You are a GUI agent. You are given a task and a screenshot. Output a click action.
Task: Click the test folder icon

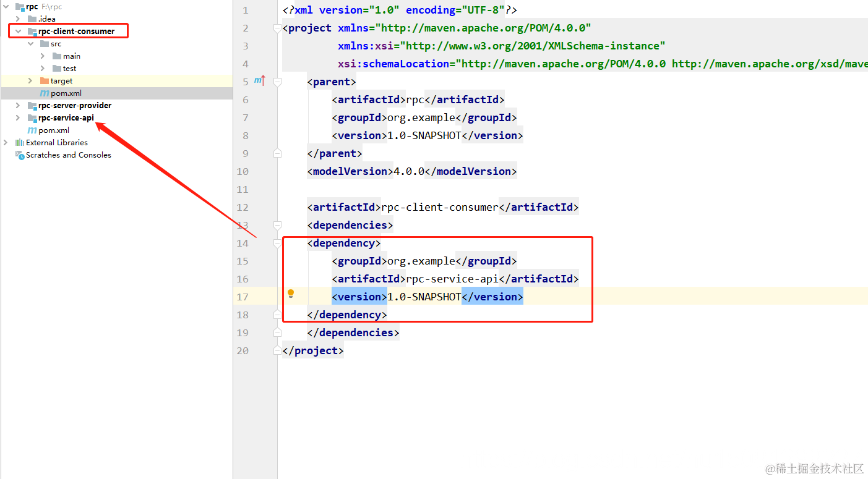pyautogui.click(x=57, y=69)
